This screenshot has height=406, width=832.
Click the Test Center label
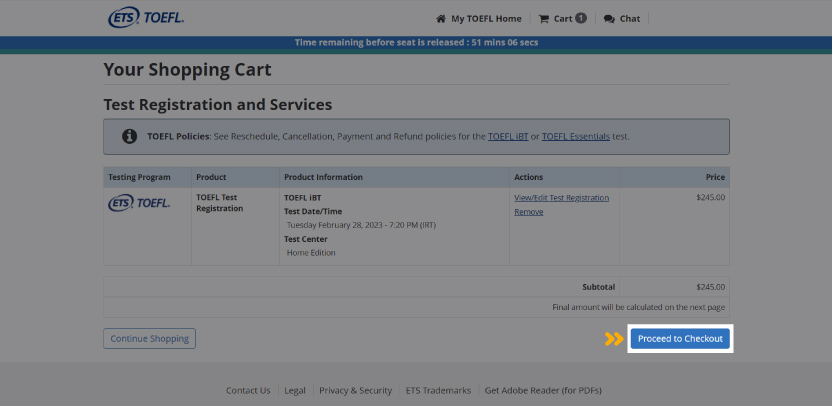pyautogui.click(x=306, y=239)
